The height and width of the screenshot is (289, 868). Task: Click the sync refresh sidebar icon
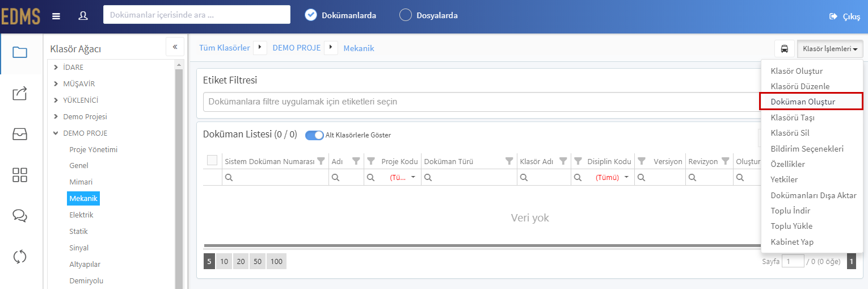click(20, 257)
